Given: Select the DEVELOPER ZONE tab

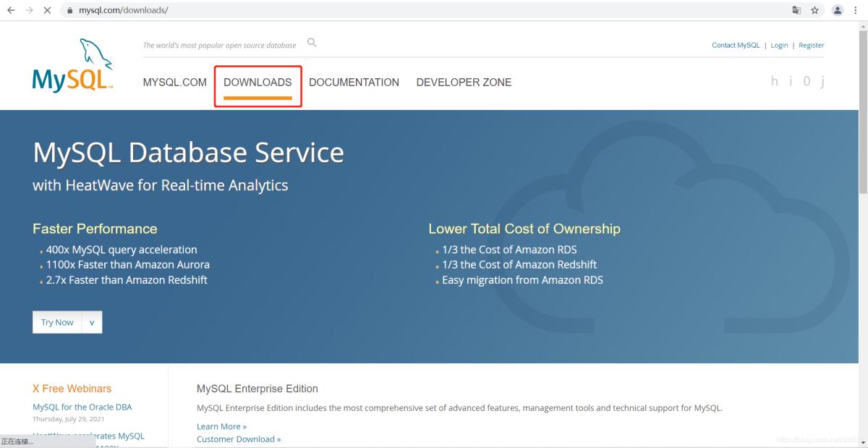Looking at the screenshot, I should 464,83.
